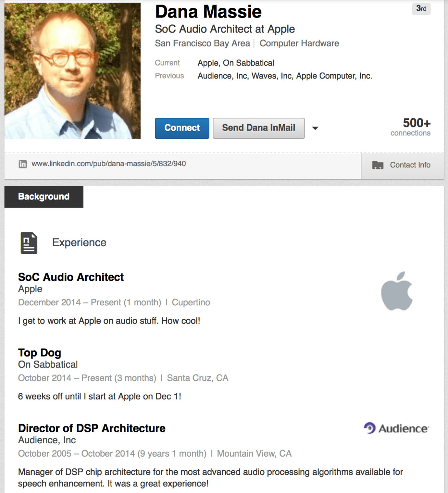Click Send Dana InMail button
Image resolution: width=448 pixels, height=493 pixels.
[x=259, y=128]
